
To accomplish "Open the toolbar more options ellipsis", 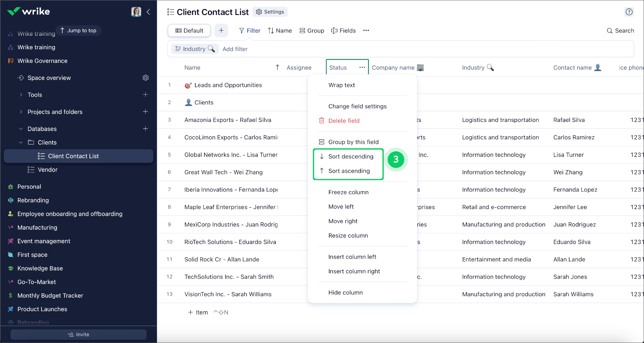I will [x=366, y=31].
